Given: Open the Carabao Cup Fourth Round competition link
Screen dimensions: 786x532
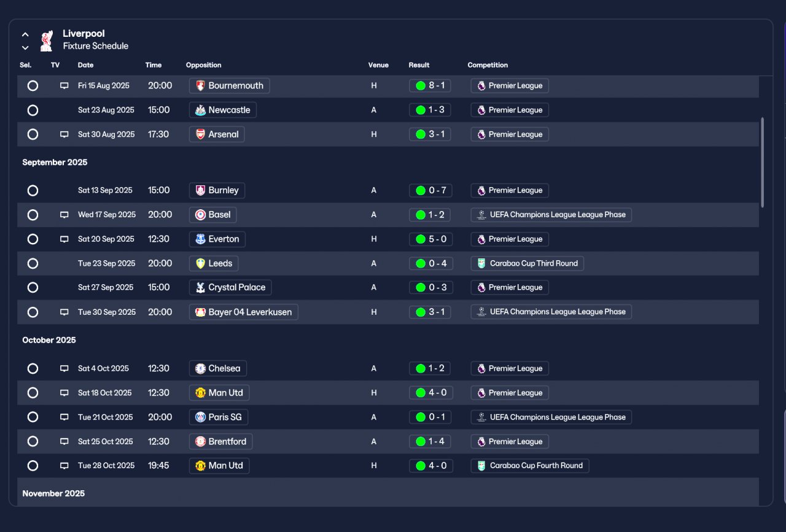Looking at the screenshot, I should pos(530,466).
